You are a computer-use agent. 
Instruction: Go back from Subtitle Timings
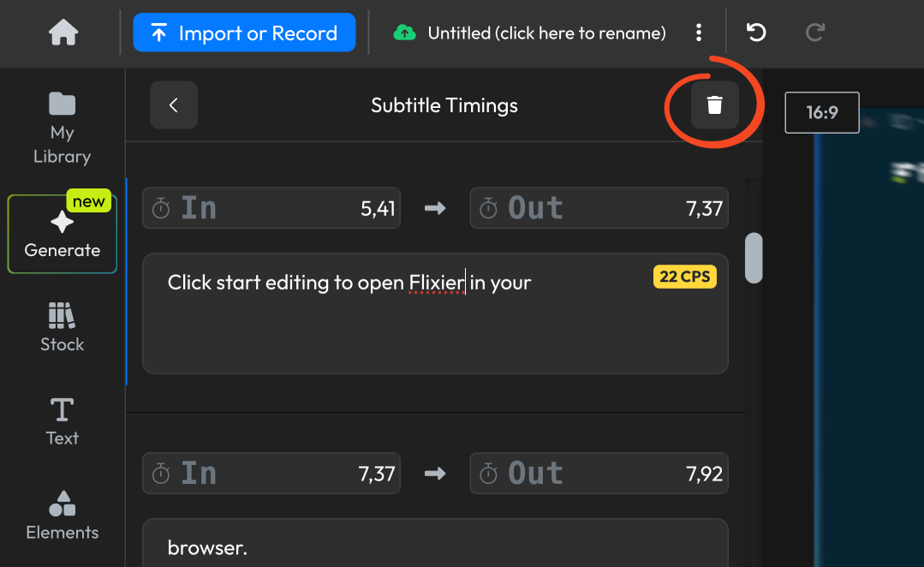[x=174, y=105]
